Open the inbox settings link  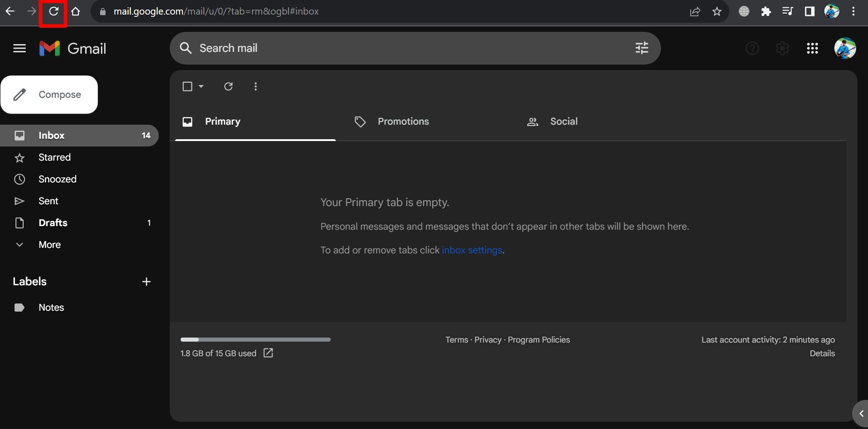[472, 250]
